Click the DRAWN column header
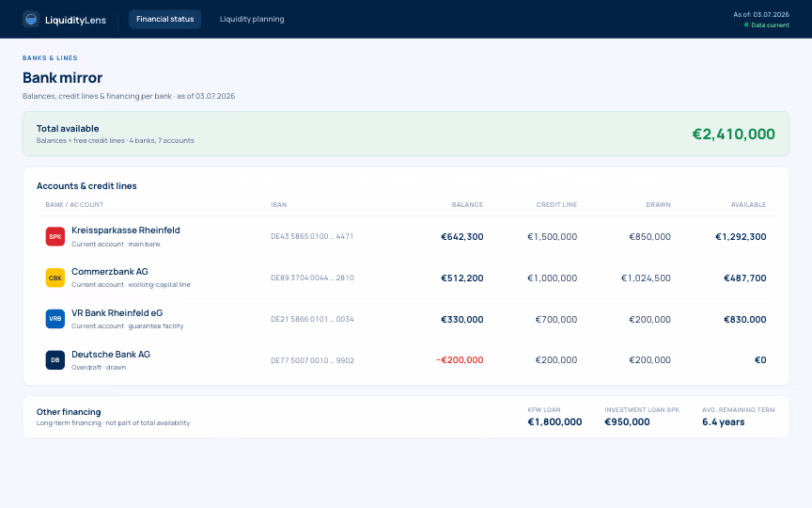The image size is (812, 508). coord(658,205)
